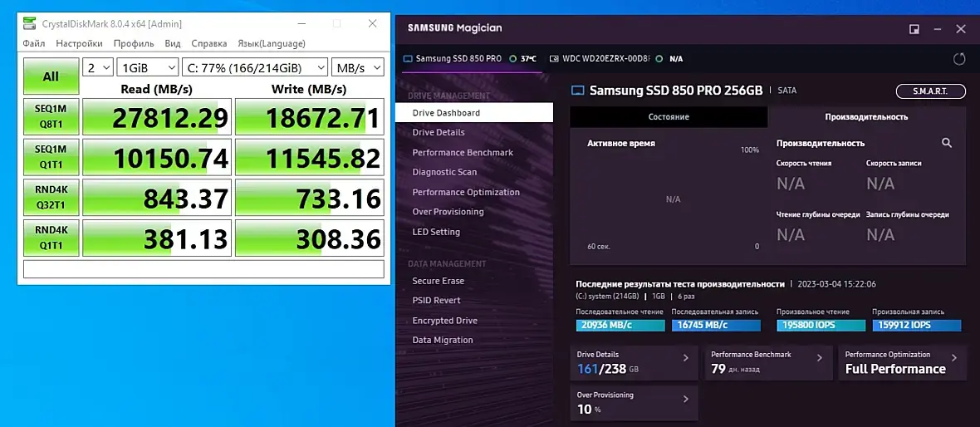
Task: Click the 195800 IOPS random read bar
Action: [x=821, y=325]
